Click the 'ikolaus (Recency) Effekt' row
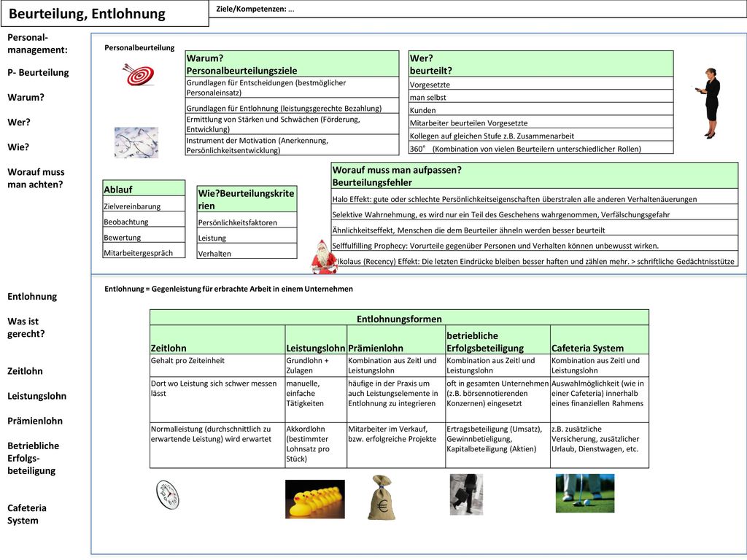Viewport: 747px width, 560px height. 536,260
